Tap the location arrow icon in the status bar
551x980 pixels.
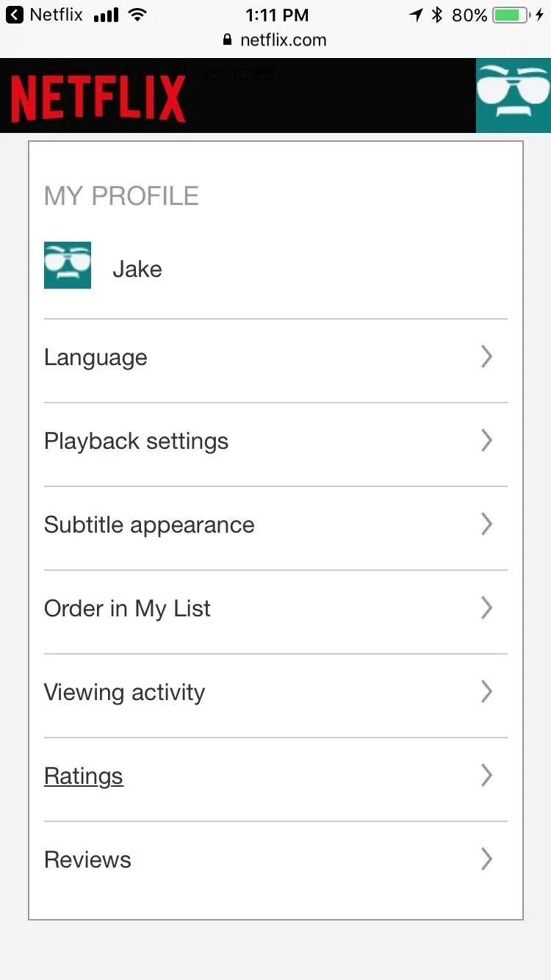(x=417, y=15)
